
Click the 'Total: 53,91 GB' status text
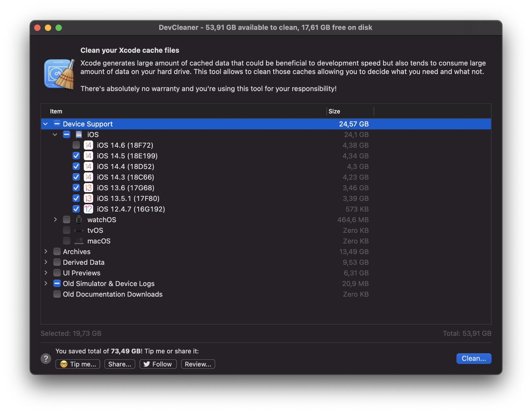(x=467, y=333)
